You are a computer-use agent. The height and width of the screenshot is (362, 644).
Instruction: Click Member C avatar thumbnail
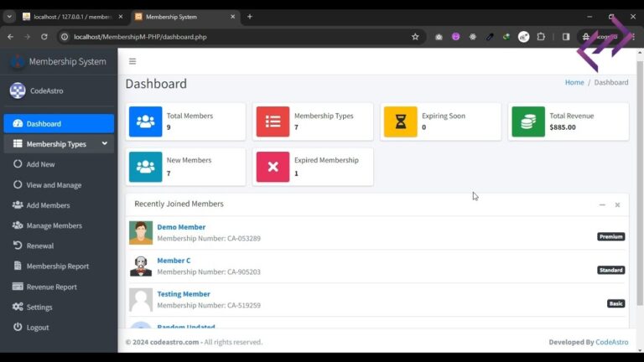tap(141, 266)
